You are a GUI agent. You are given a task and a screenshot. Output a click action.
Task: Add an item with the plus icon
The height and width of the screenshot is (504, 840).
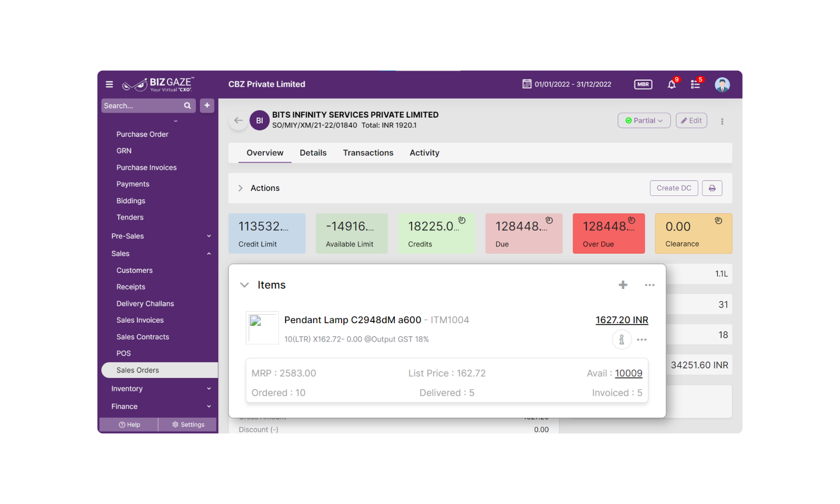[623, 285]
